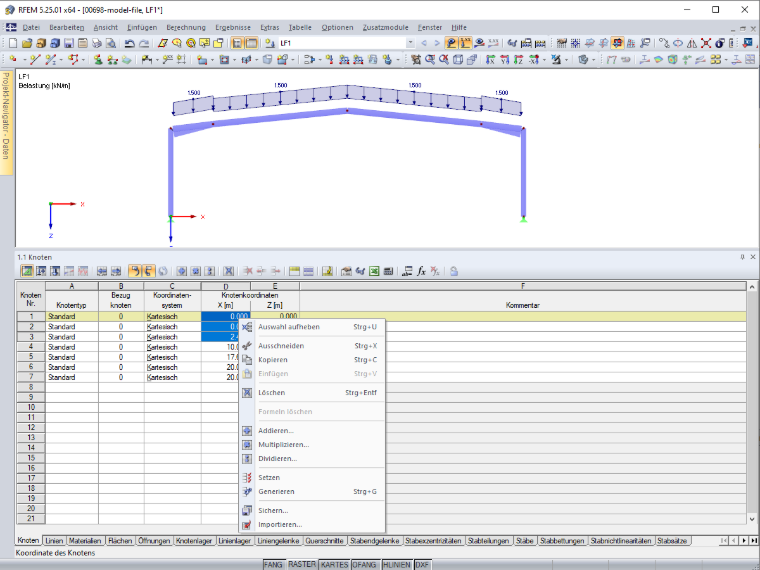Click the Undo arrow in main toolbar
The width and height of the screenshot is (760, 570).
click(x=129, y=44)
